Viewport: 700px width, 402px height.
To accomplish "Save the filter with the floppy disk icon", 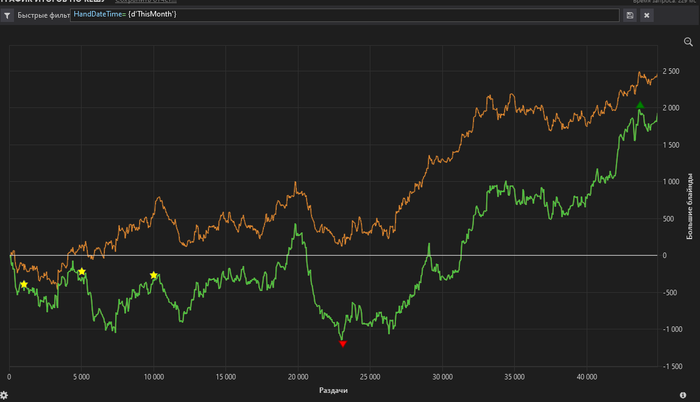I will (630, 16).
